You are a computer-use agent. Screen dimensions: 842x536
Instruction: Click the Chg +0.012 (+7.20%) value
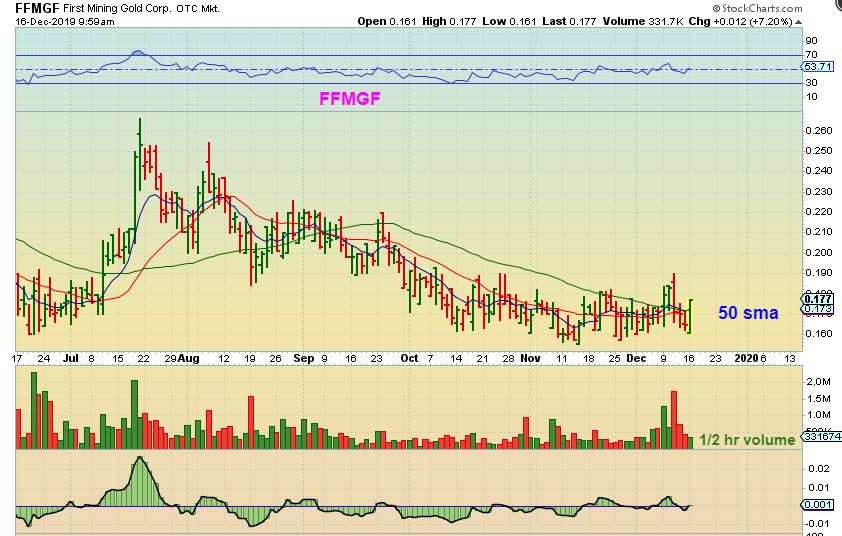coord(741,21)
